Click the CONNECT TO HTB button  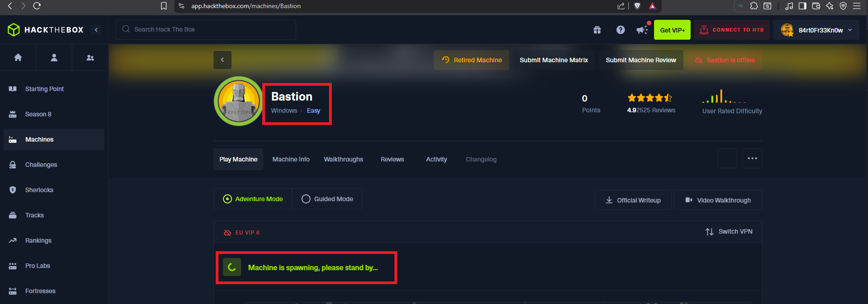click(732, 30)
